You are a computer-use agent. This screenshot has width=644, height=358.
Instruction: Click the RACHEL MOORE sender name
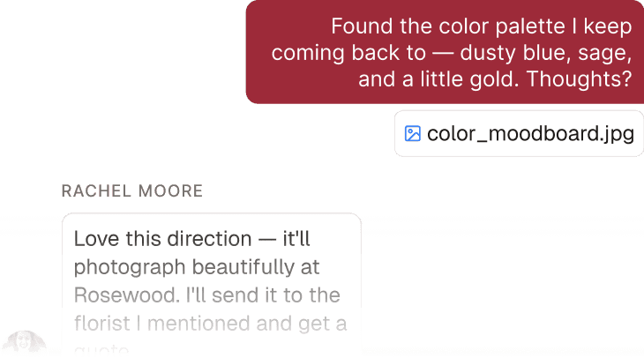tap(132, 191)
